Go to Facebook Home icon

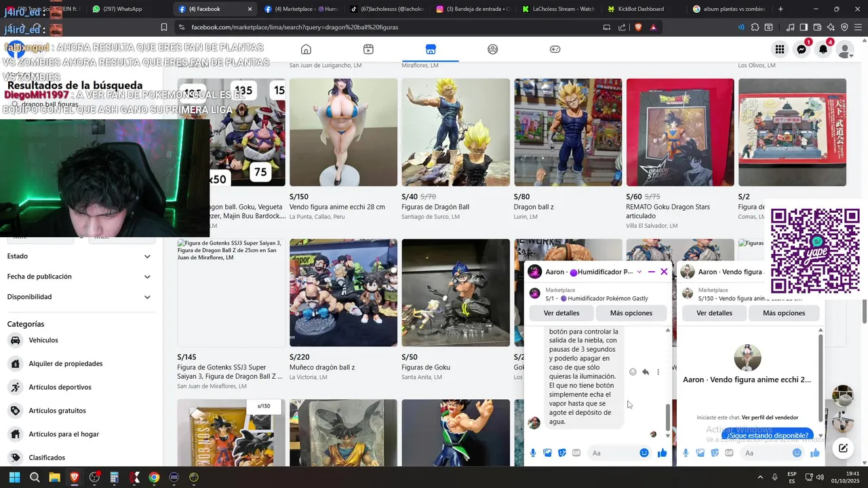pyautogui.click(x=306, y=49)
